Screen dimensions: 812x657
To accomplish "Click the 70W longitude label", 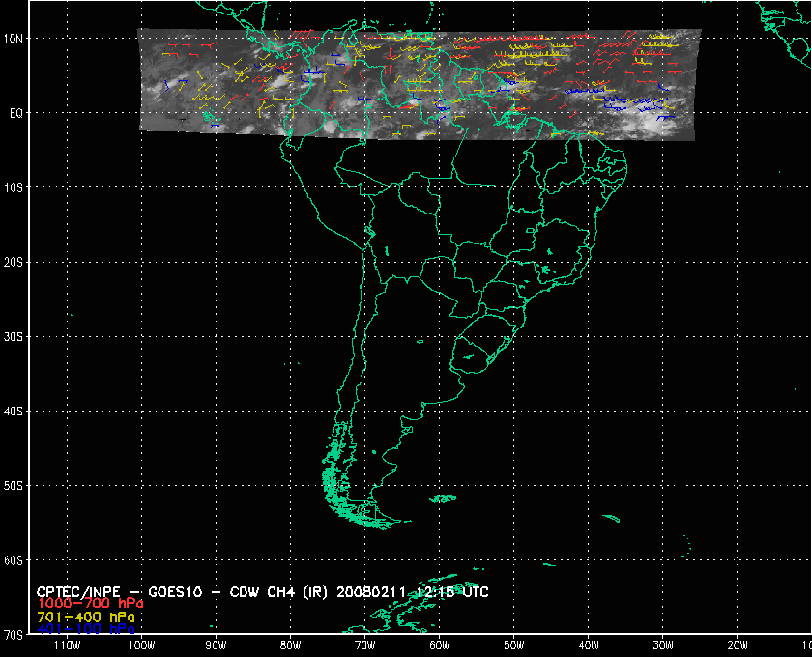I will [x=365, y=645].
